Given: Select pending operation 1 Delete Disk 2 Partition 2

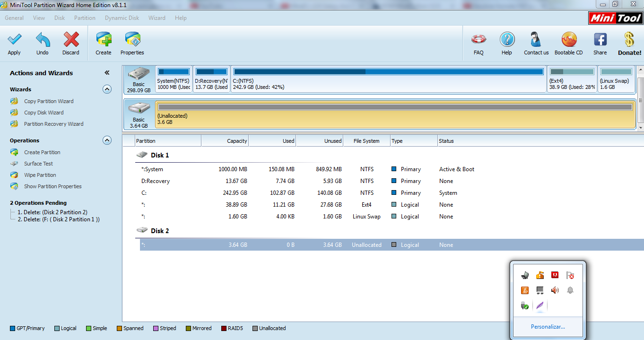Looking at the screenshot, I should pos(52,212).
